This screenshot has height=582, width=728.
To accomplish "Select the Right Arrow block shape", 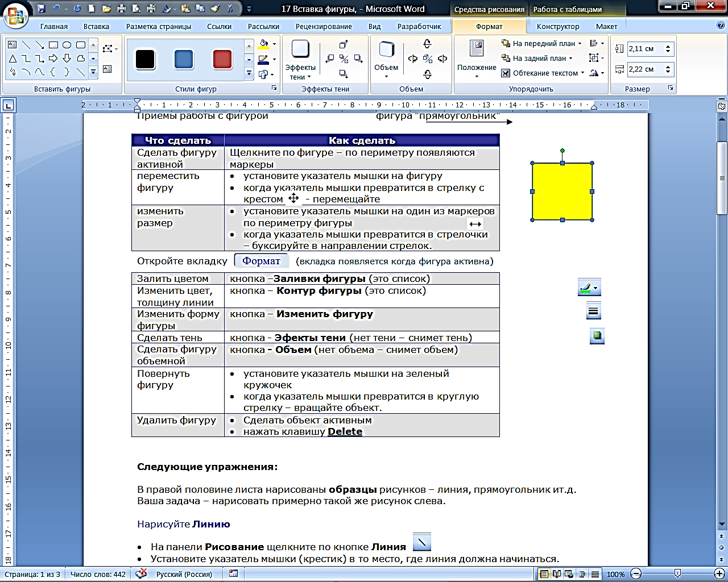I will [53, 59].
